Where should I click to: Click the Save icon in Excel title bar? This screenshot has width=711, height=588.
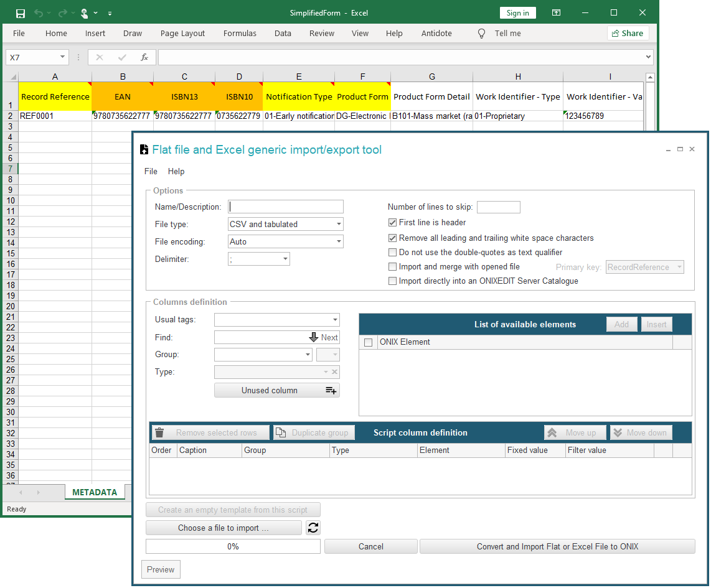[21, 14]
